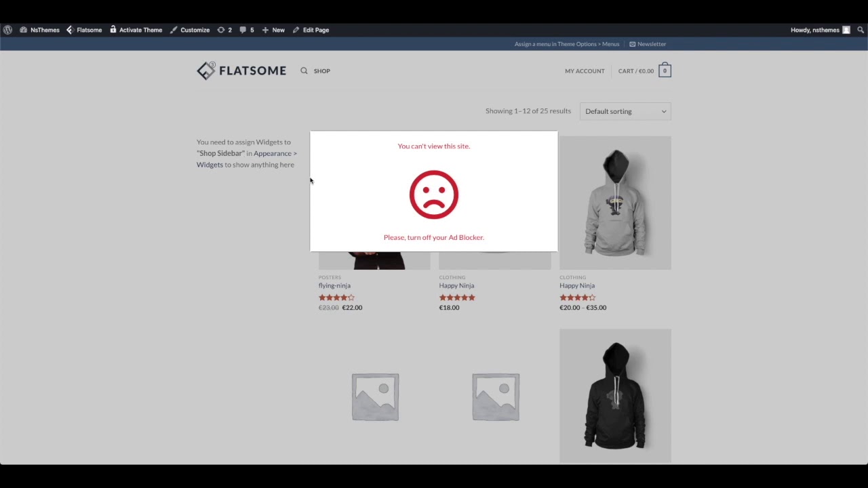868x488 pixels.
Task: Click the header search magnifier icon
Action: [x=304, y=70]
